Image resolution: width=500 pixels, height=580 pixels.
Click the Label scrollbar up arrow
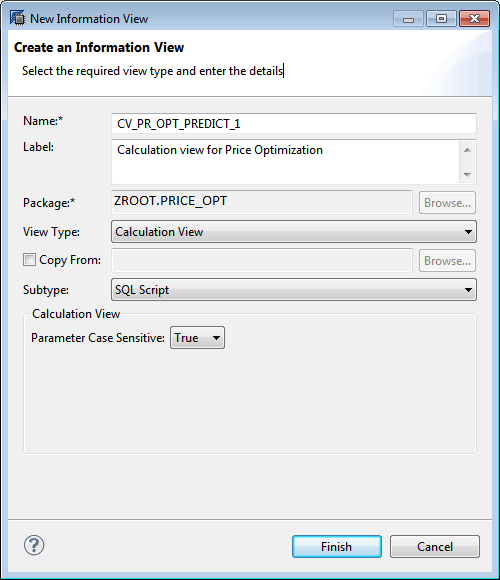pos(467,150)
